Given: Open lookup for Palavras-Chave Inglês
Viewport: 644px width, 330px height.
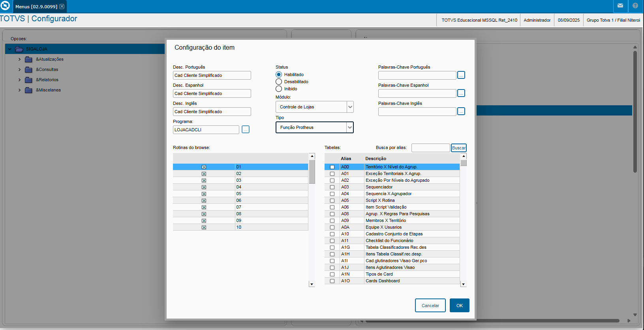Looking at the screenshot, I should tap(461, 111).
